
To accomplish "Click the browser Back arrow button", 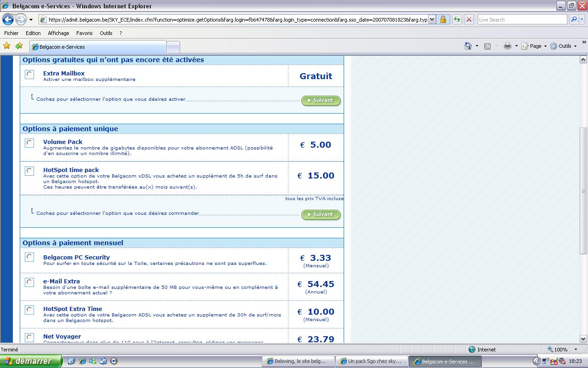I will (8, 20).
